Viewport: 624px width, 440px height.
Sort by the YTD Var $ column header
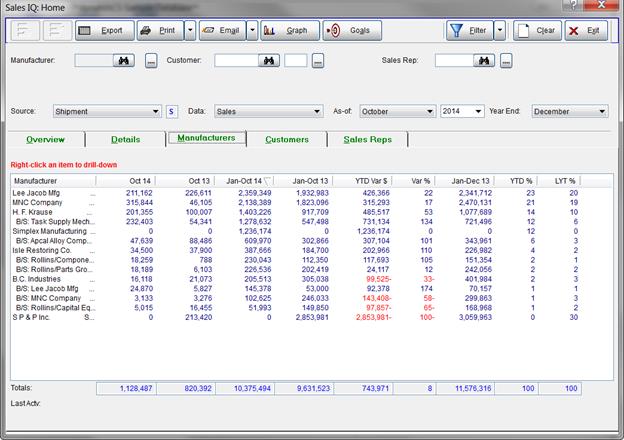tap(363, 181)
